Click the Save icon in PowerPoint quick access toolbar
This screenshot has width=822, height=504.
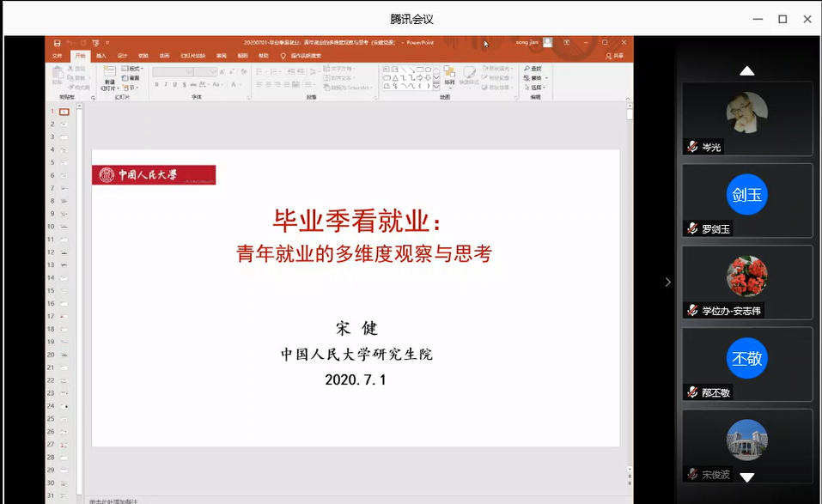[58, 43]
